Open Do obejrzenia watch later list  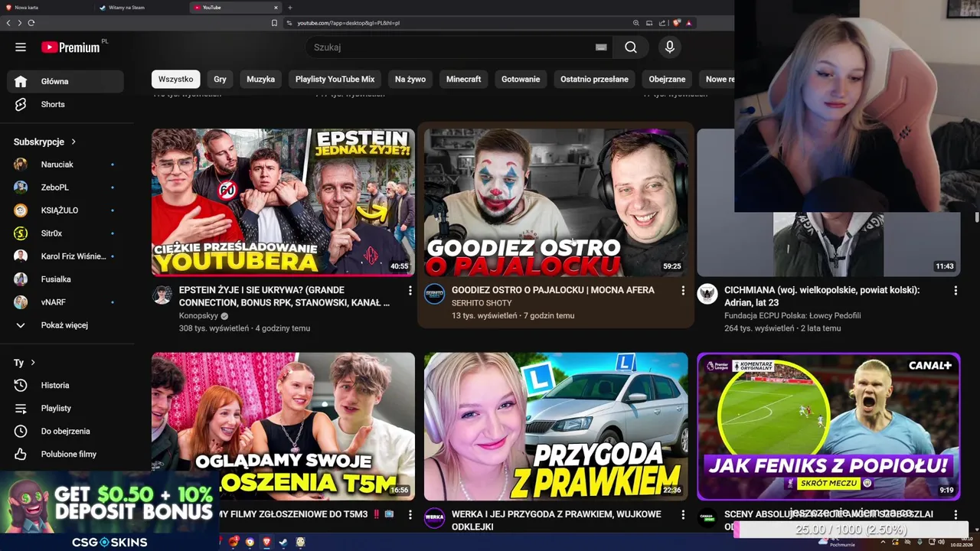click(65, 431)
